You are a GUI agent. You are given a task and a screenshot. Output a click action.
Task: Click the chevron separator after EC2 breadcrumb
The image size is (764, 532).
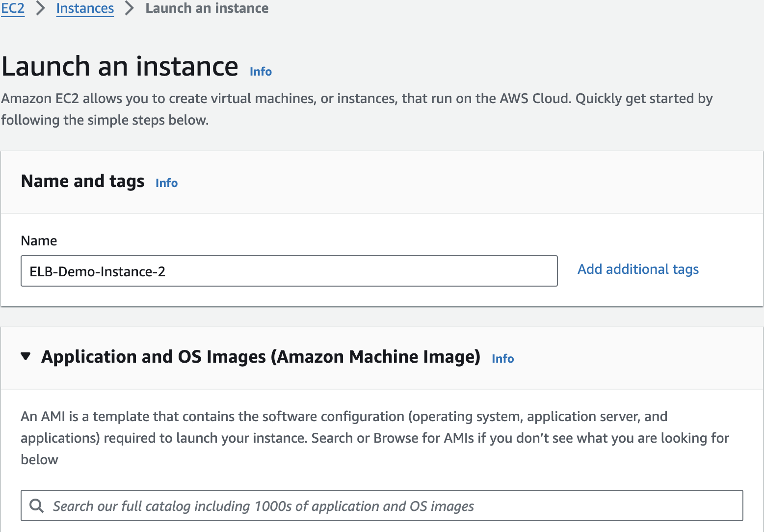[41, 8]
